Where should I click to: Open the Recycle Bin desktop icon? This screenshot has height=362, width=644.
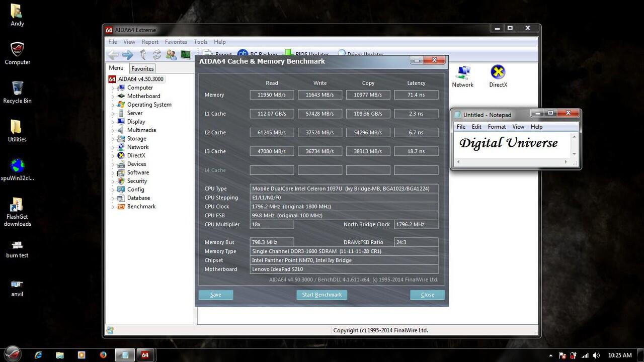click(17, 92)
